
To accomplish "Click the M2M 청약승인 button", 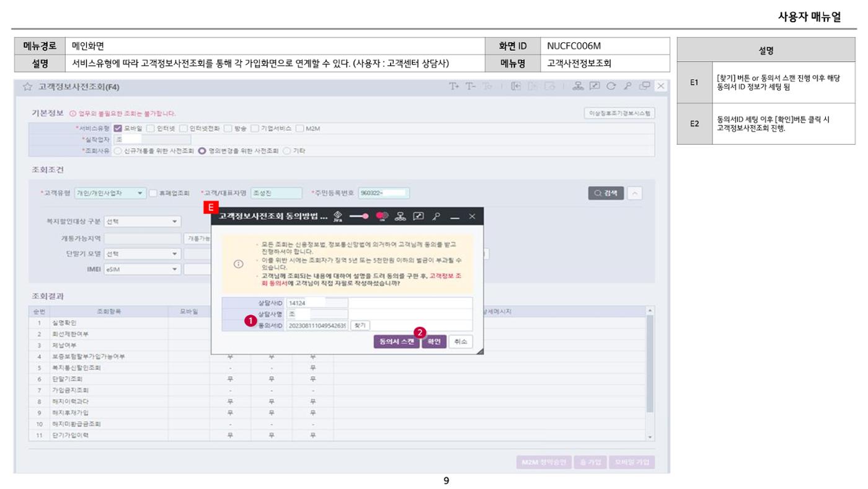I will [543, 463].
